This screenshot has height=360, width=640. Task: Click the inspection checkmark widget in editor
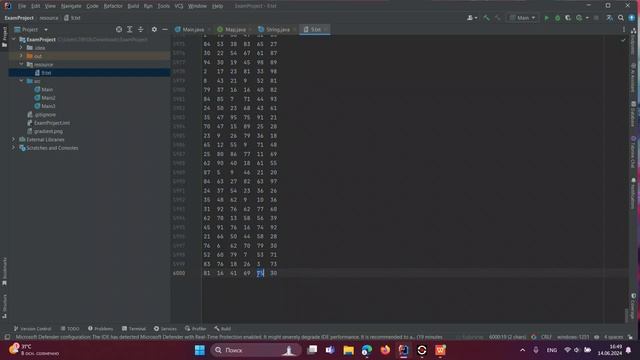pos(623,40)
